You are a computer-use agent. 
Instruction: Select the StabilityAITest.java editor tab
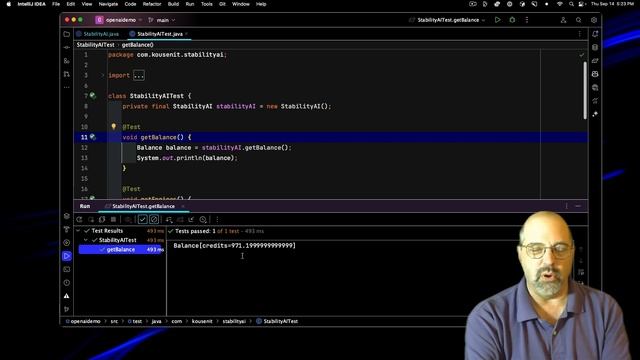(159, 34)
